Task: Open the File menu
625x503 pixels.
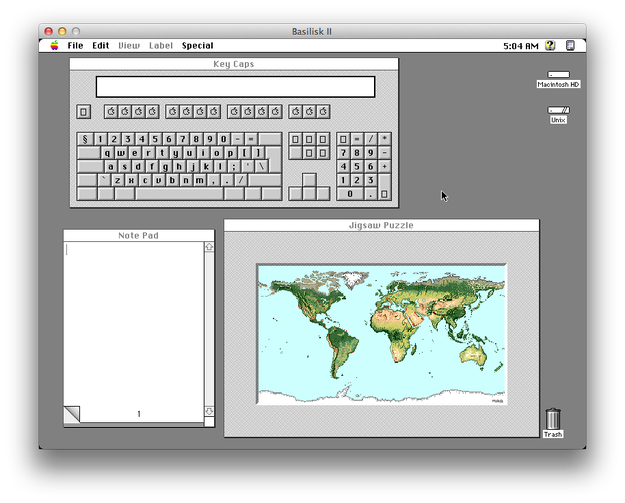Action: [x=75, y=45]
